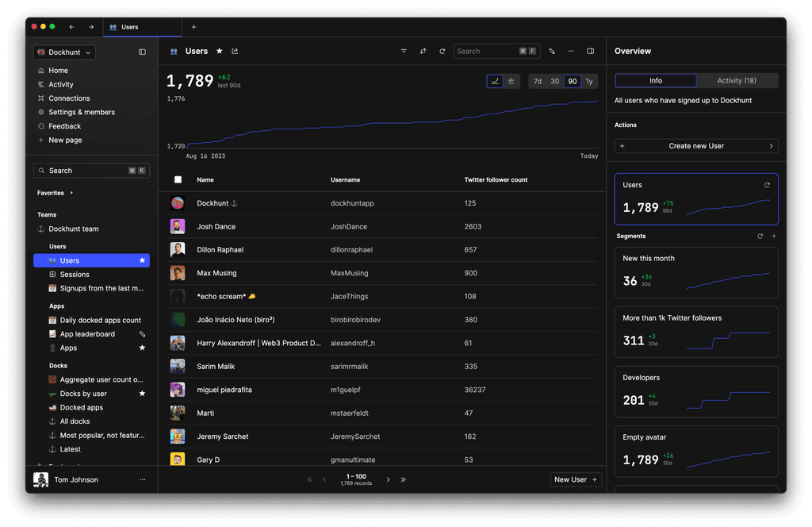Image resolution: width=812 pixels, height=527 pixels.
Task: Open Home in the sidebar
Action: (x=58, y=71)
